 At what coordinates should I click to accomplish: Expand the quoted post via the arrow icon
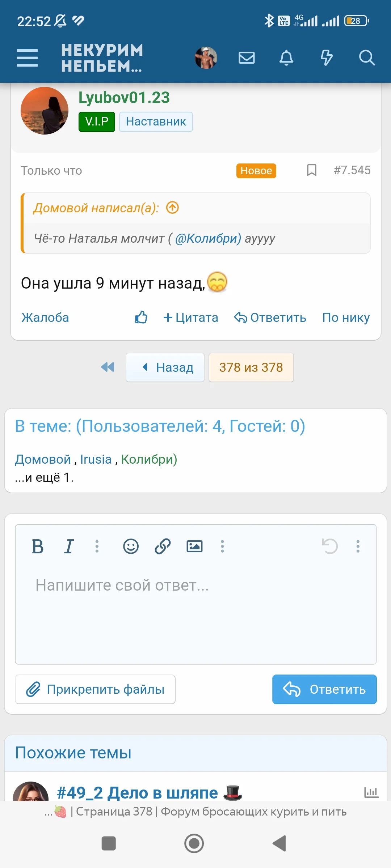173,208
